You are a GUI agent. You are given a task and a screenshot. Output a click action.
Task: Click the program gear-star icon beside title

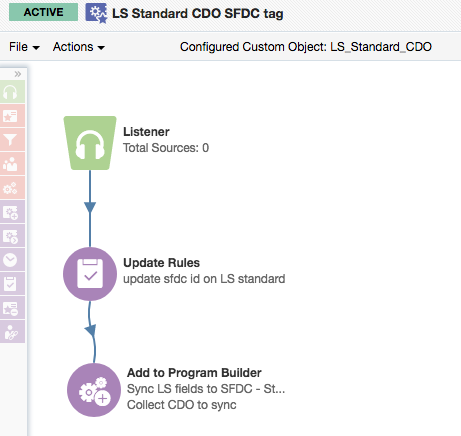(96, 13)
